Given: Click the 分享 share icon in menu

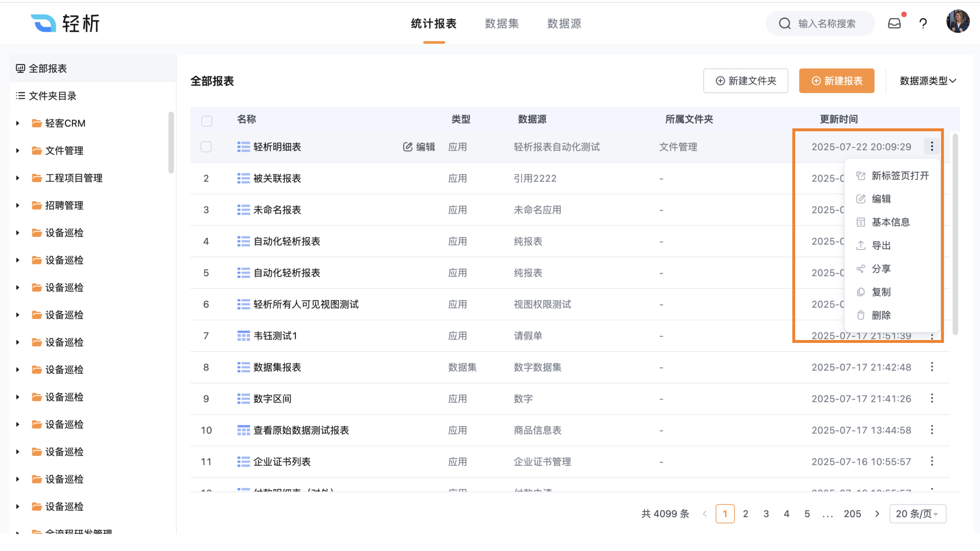Looking at the screenshot, I should pos(861,269).
